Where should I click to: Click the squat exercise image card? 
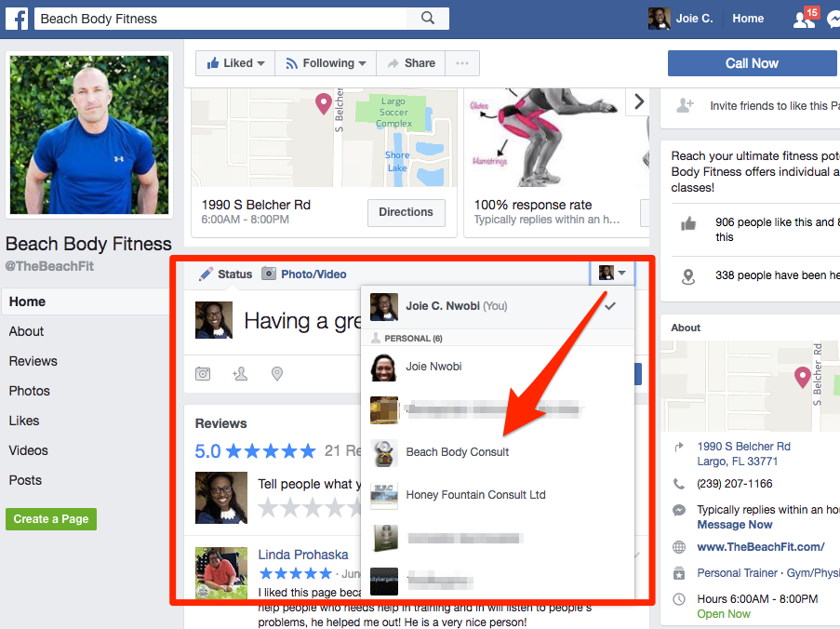pyautogui.click(x=556, y=137)
